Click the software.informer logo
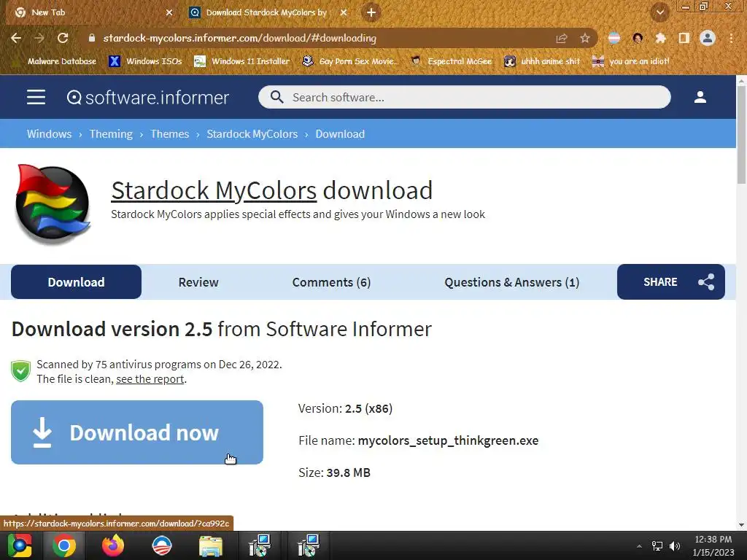747x560 pixels. [x=147, y=97]
